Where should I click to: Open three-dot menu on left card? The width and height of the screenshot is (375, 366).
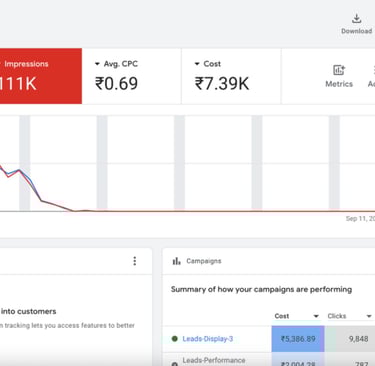(x=135, y=261)
